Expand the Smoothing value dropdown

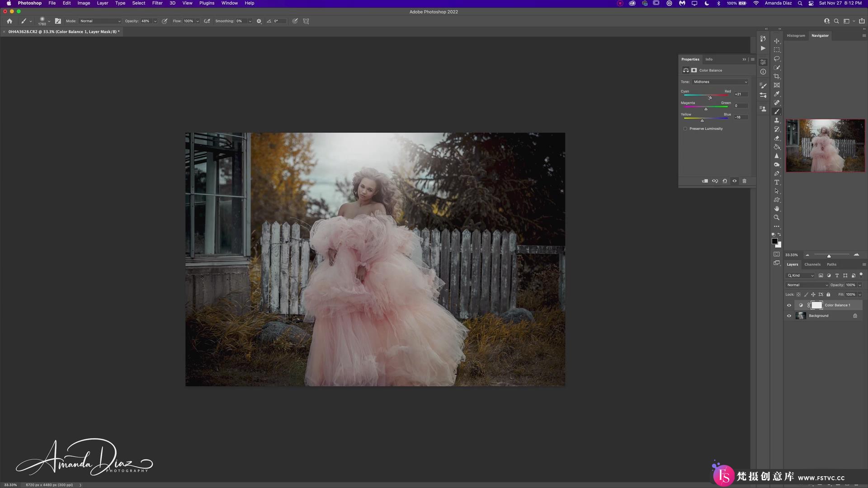coord(250,21)
